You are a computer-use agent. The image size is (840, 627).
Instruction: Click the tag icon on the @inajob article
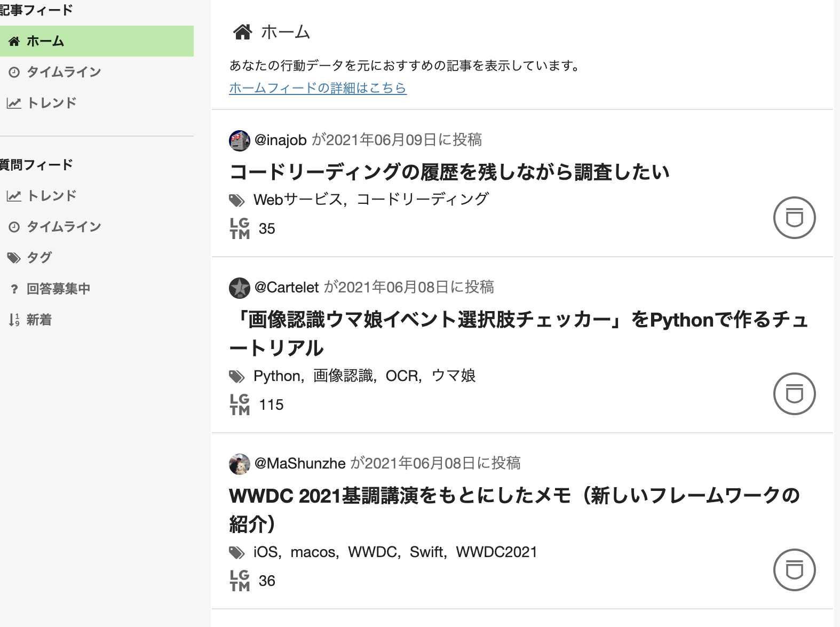pos(237,201)
